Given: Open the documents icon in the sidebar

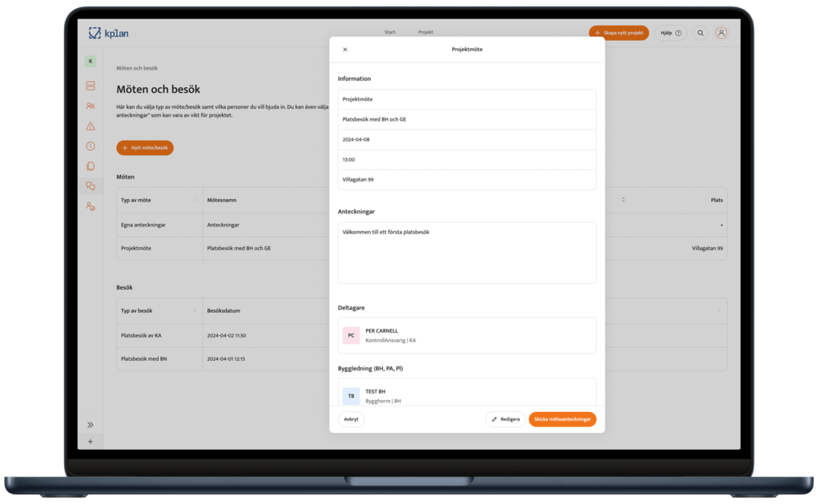Looking at the screenshot, I should pos(90,166).
